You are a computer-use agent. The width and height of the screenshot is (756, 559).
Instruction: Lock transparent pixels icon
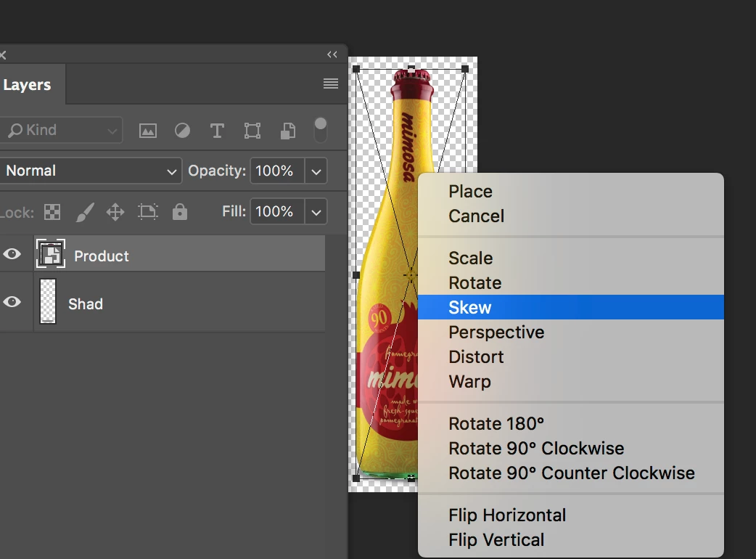(x=52, y=212)
